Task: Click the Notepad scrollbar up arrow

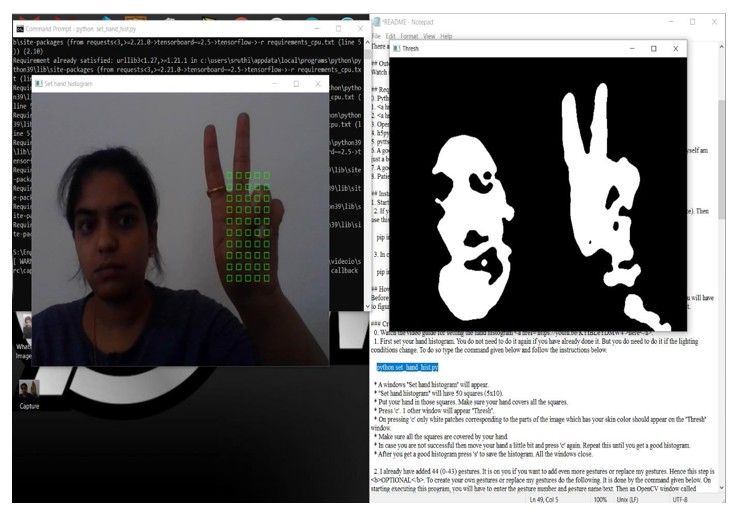Action: pyautogui.click(x=721, y=47)
